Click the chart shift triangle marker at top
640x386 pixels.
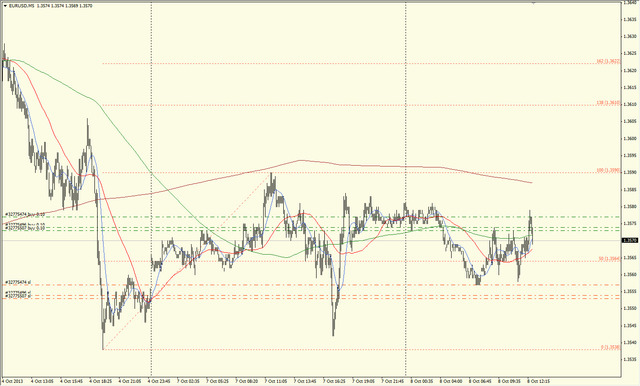click(533, 3)
